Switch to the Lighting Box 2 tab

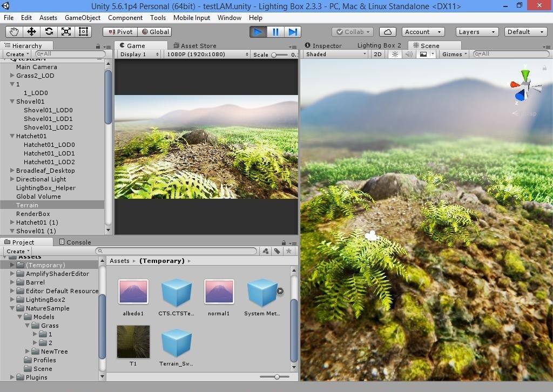pos(379,45)
